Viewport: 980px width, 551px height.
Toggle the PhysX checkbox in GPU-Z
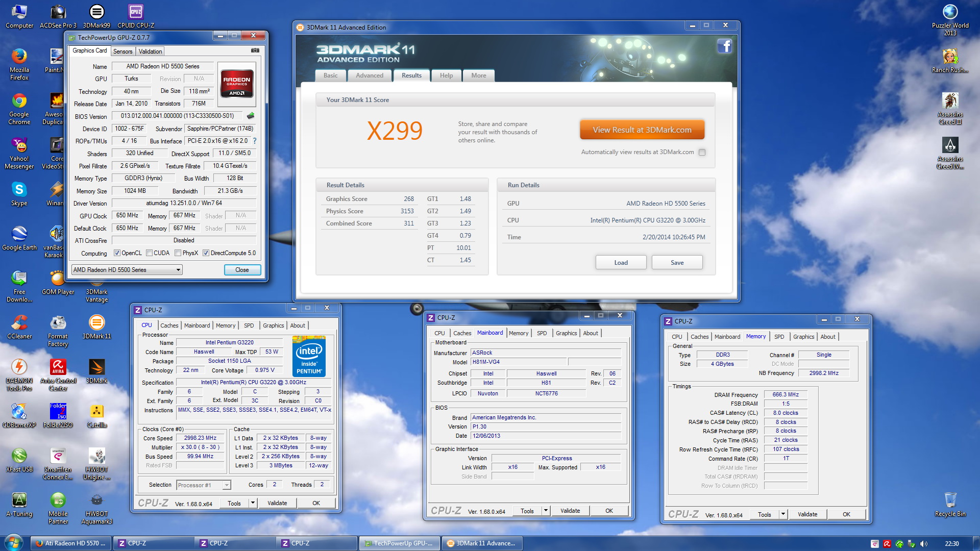178,253
